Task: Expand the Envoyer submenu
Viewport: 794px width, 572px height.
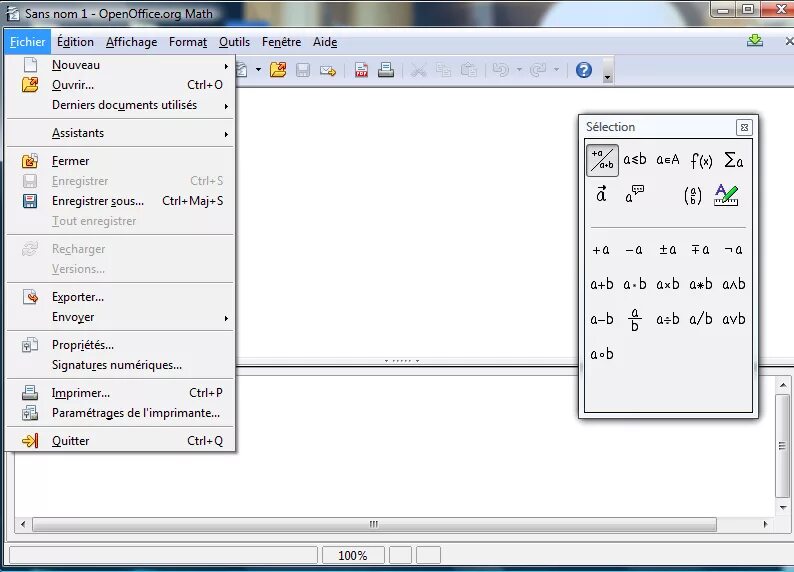Action: (x=120, y=317)
